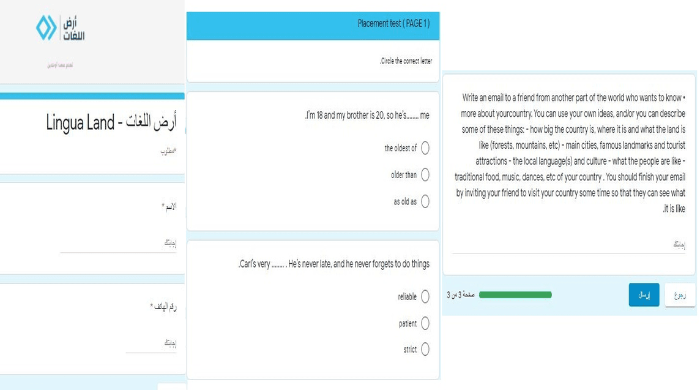This screenshot has height=390, width=700.
Task: Click the page 3 of 3 indicator
Action: pyautogui.click(x=460, y=295)
